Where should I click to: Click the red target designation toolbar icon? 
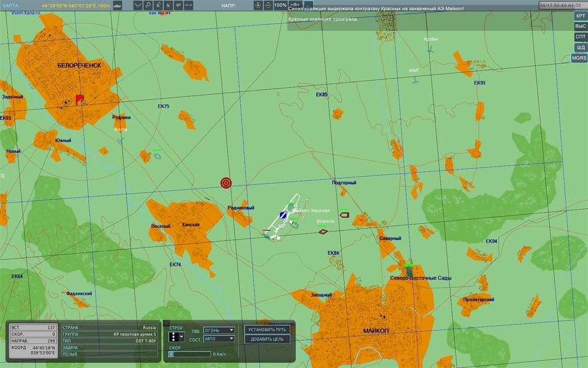pyautogui.click(x=168, y=5)
